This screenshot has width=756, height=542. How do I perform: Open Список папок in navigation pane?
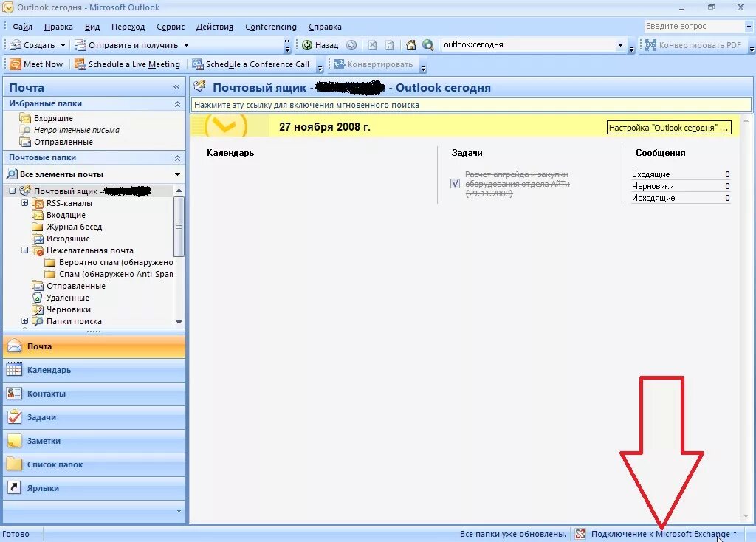(94, 464)
